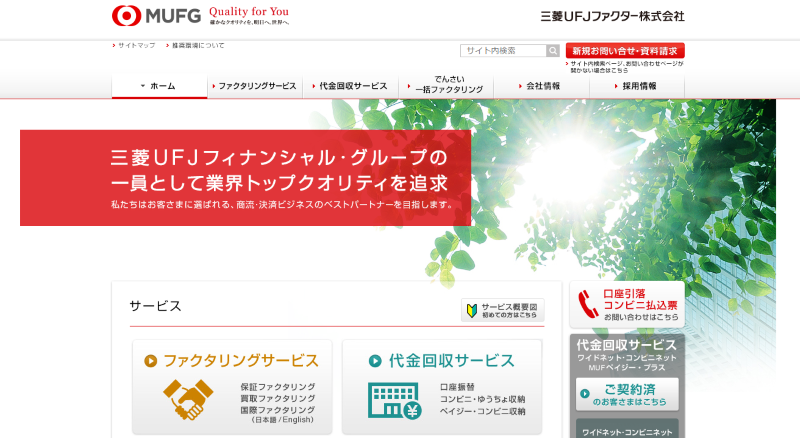Click the サービス section heading
The width and height of the screenshot is (800, 438).
tap(155, 306)
